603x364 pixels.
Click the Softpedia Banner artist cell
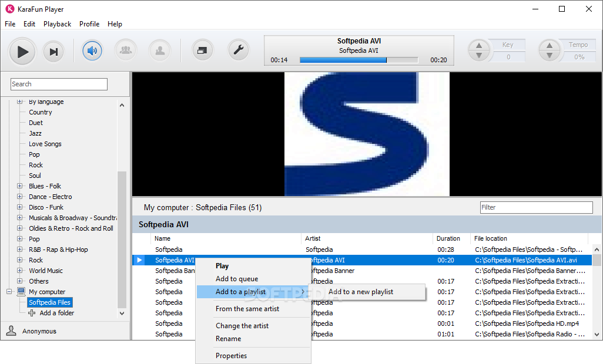click(333, 271)
